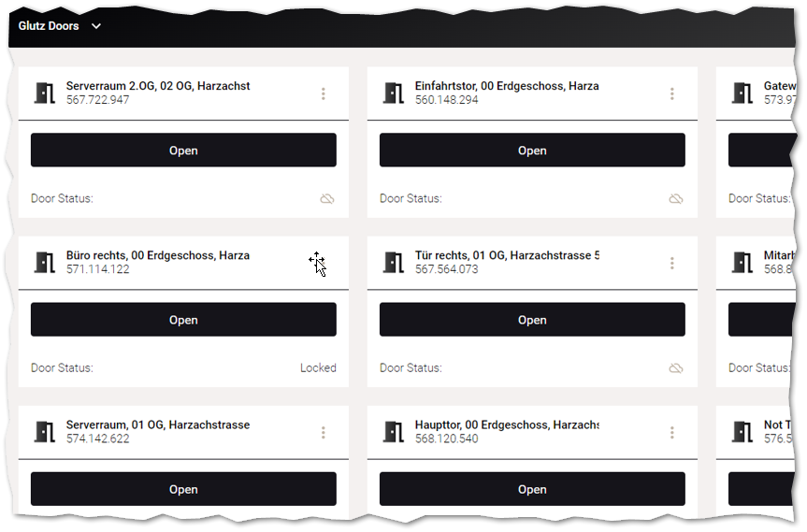
Task: Click the door icon for Büro rechts
Action: [45, 263]
